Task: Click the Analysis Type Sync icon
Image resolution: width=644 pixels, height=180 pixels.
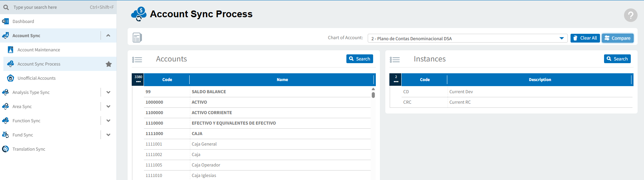Action: [x=5, y=92]
